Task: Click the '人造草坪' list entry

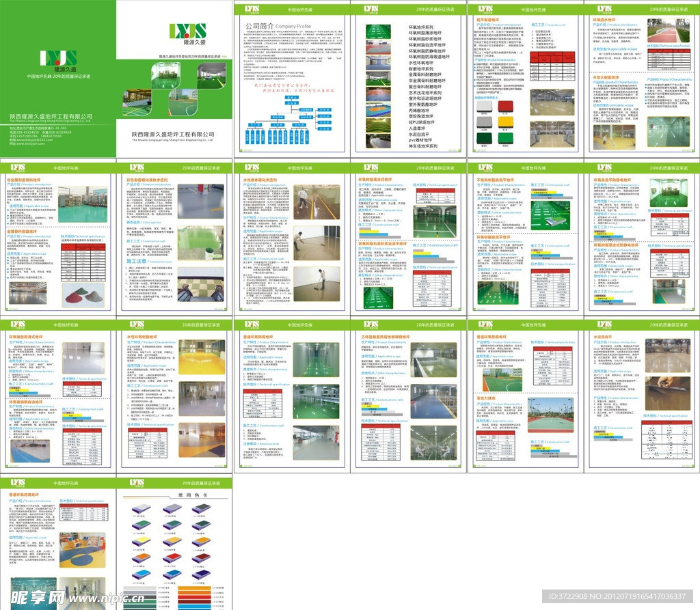Action: pos(416,128)
